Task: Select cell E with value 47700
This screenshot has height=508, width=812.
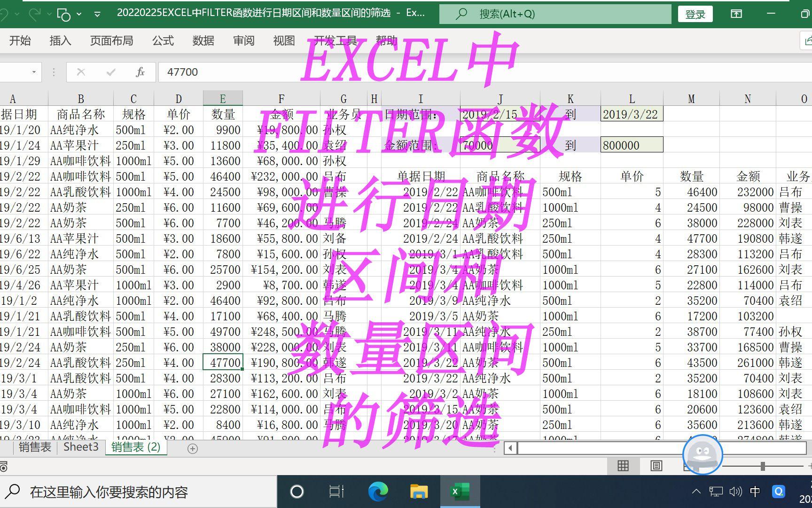Action: click(223, 363)
